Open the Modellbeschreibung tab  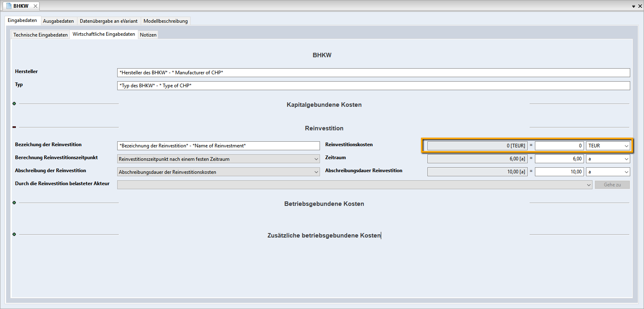[x=165, y=21]
